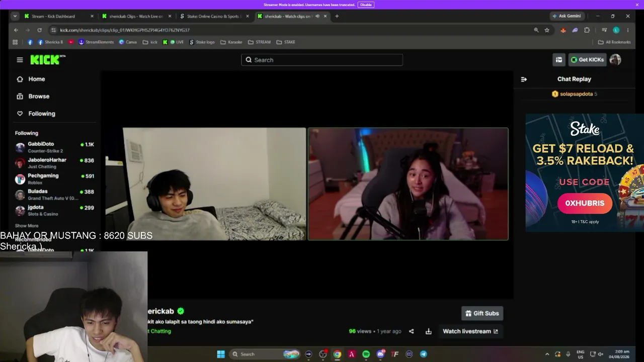This screenshot has width=644, height=362.
Task: Switch to the Stake Online Casino tab
Action: (x=214, y=16)
